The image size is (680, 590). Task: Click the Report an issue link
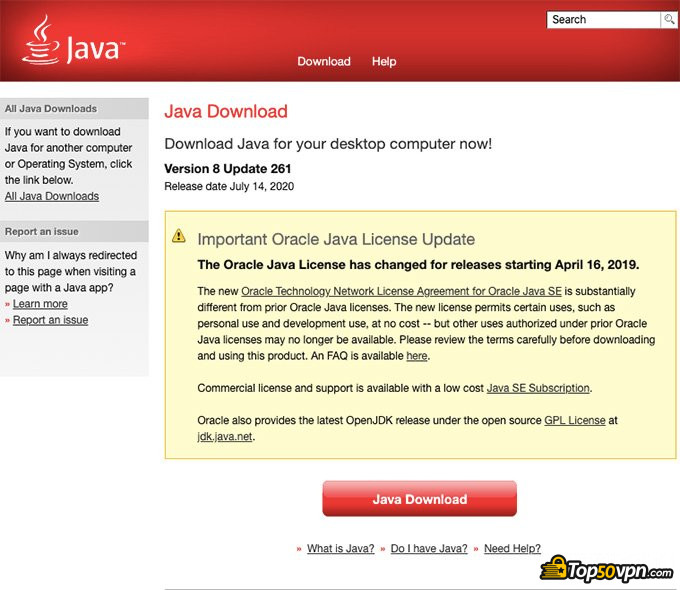pos(50,320)
